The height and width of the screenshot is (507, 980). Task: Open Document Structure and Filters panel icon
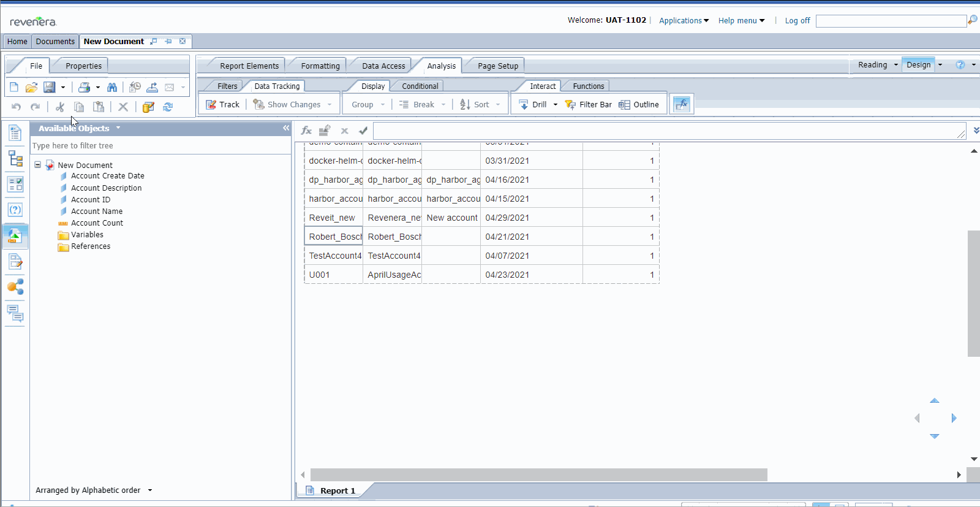(x=15, y=262)
